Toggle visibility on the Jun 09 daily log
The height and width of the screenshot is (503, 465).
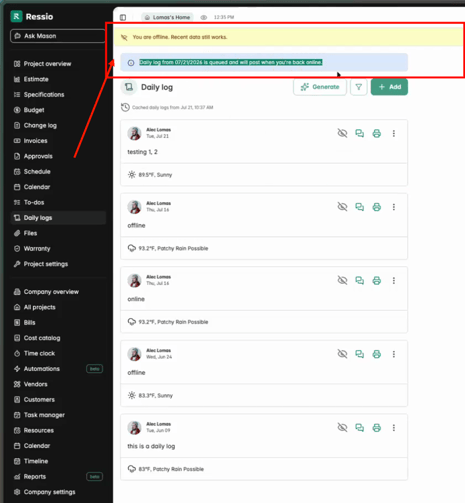click(342, 428)
